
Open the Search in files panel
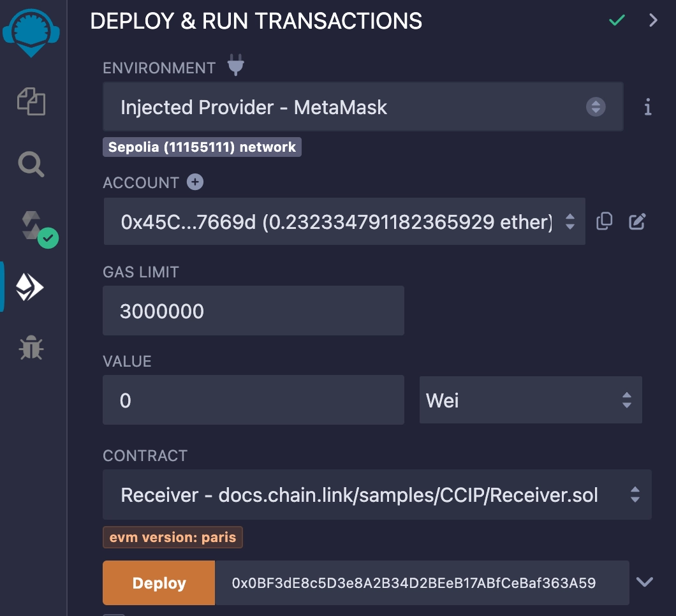[31, 165]
